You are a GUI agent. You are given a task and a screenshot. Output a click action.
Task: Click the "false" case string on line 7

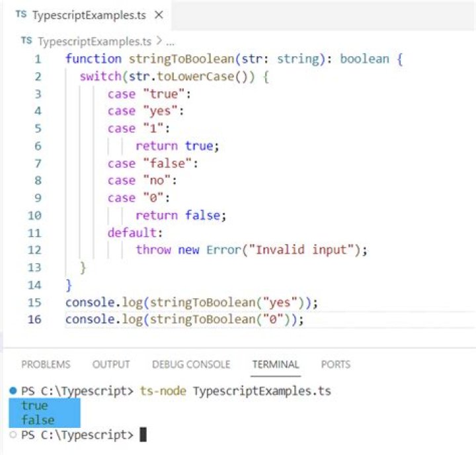167,163
